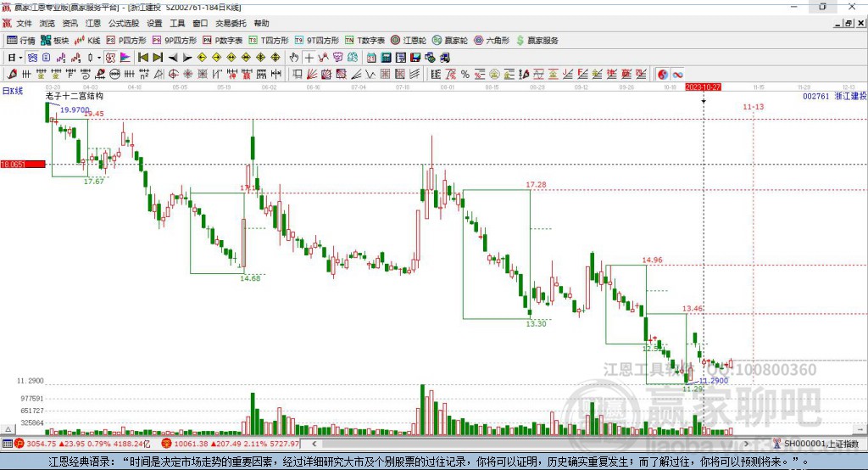Open the calculator icon
This screenshot has width=868, height=470.
pos(386,58)
